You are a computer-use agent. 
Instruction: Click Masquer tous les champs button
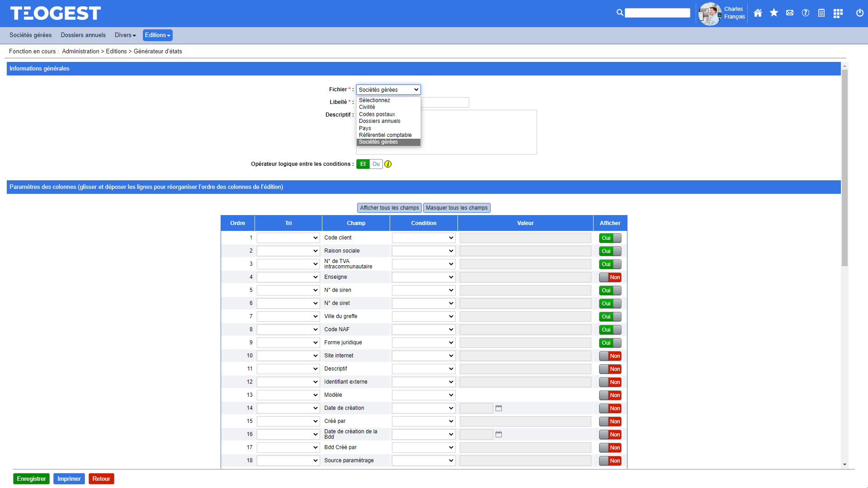[x=457, y=208]
